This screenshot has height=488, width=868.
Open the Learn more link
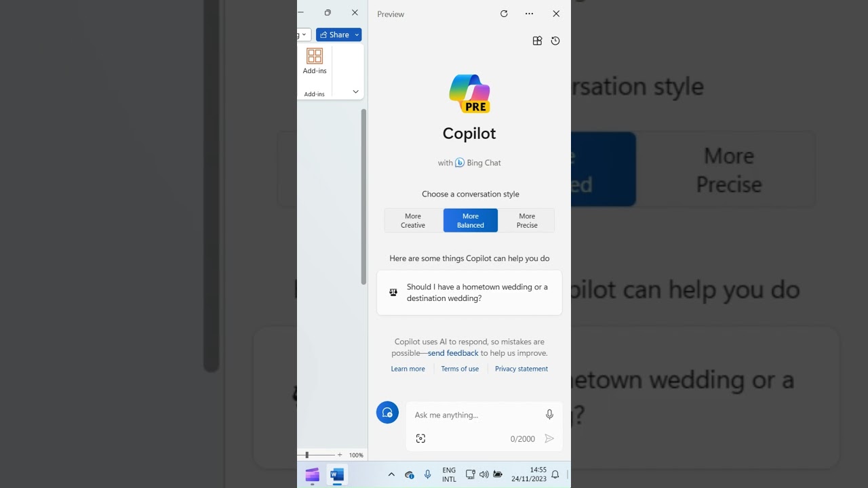[x=408, y=369]
